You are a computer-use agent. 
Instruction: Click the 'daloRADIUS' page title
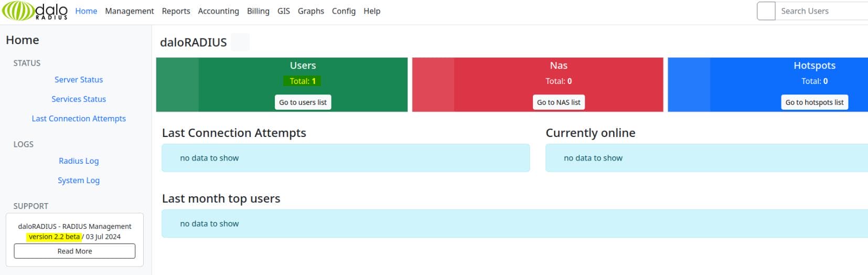tap(194, 43)
